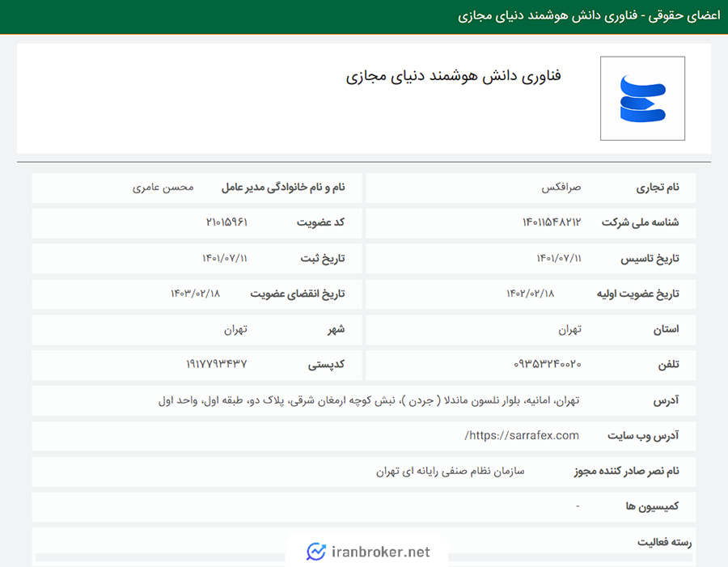Select the phone number ۰۹۳۵۳۲۴۰۰۲۰
The height and width of the screenshot is (567, 728).
[548, 364]
